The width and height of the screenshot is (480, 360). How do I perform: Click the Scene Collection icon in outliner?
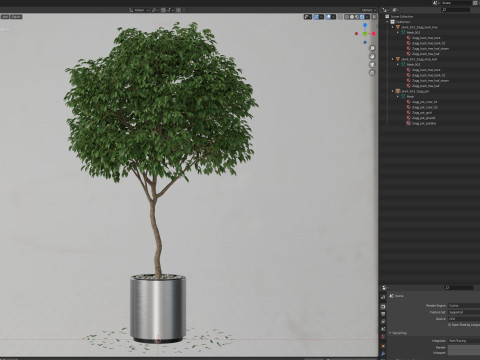[387, 16]
